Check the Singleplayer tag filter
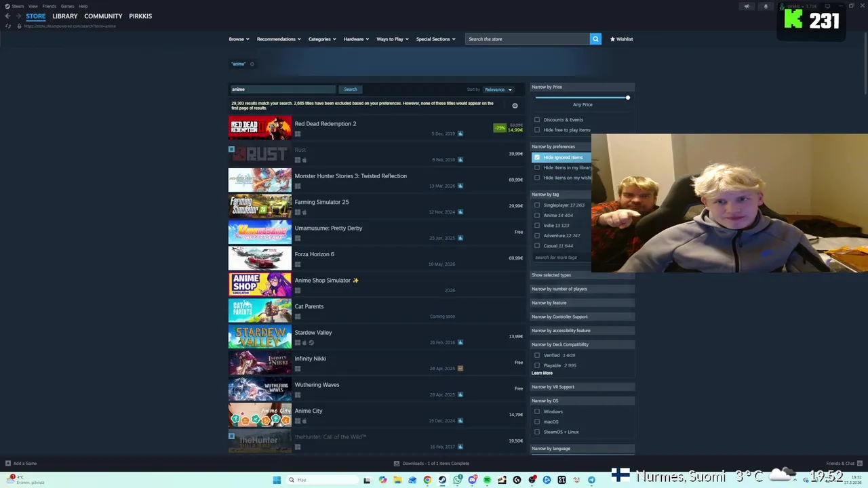The height and width of the screenshot is (488, 868). tap(537, 205)
